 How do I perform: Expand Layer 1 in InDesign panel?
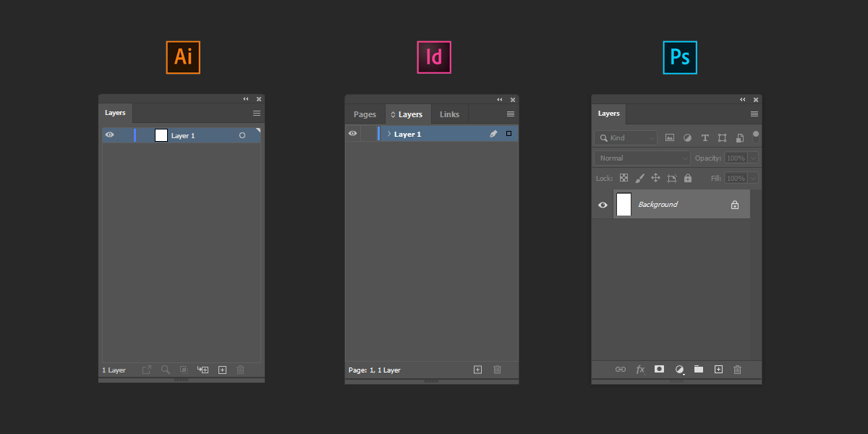(389, 134)
